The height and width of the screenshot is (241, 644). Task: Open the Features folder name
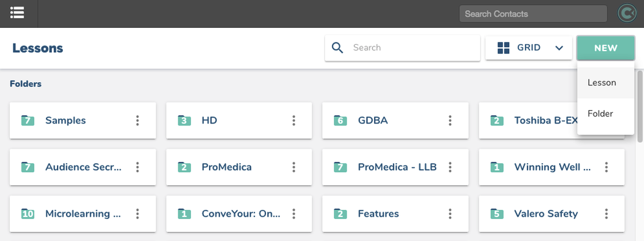[378, 214]
